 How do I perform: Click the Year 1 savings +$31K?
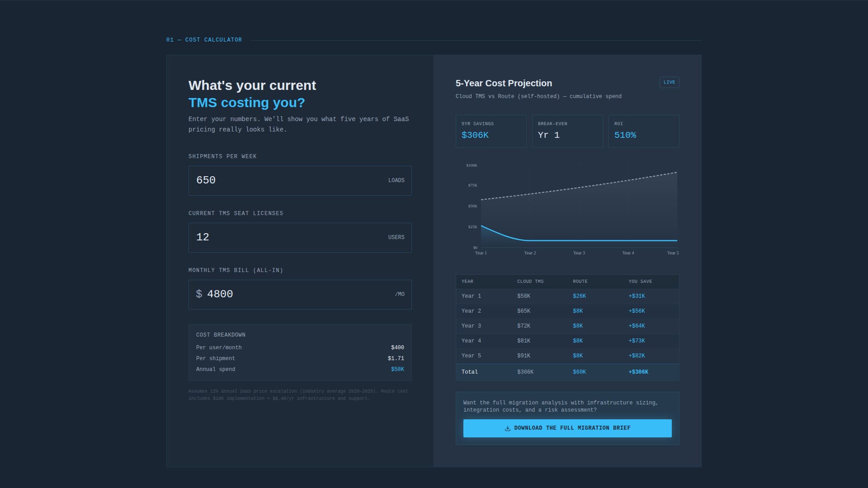pos(637,296)
